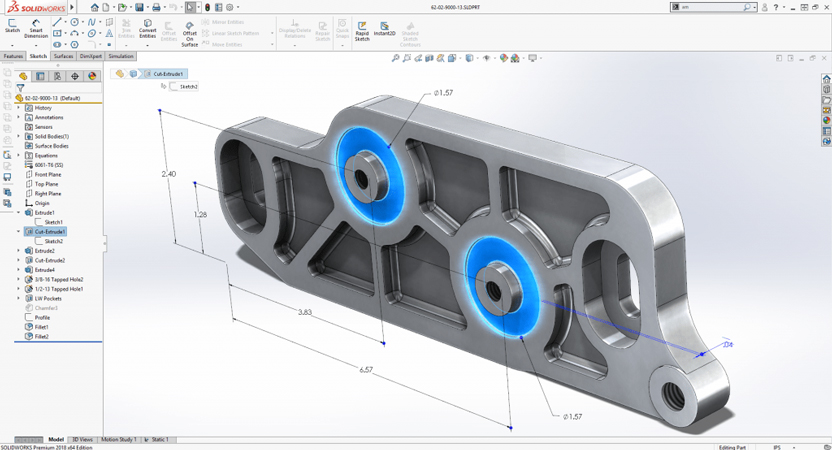Open the FeatureManager filter icon
This screenshot has width=832, height=450.
21,88
